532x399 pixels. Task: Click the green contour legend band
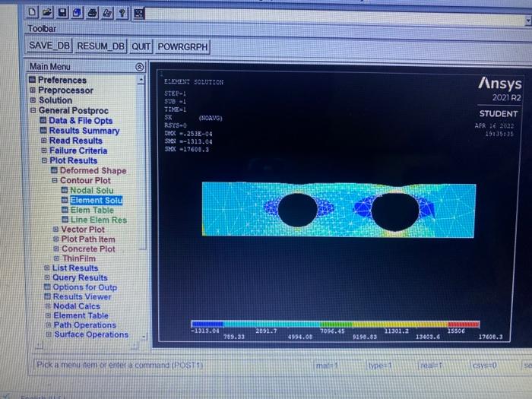pyautogui.click(x=336, y=324)
